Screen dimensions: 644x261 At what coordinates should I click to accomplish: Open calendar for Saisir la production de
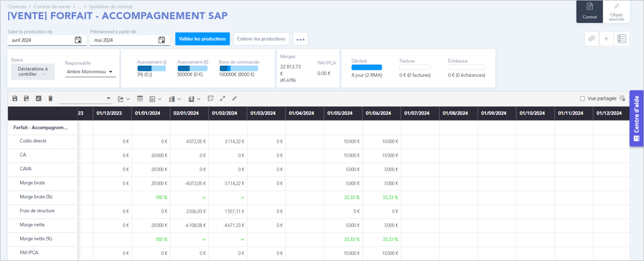[x=78, y=40]
